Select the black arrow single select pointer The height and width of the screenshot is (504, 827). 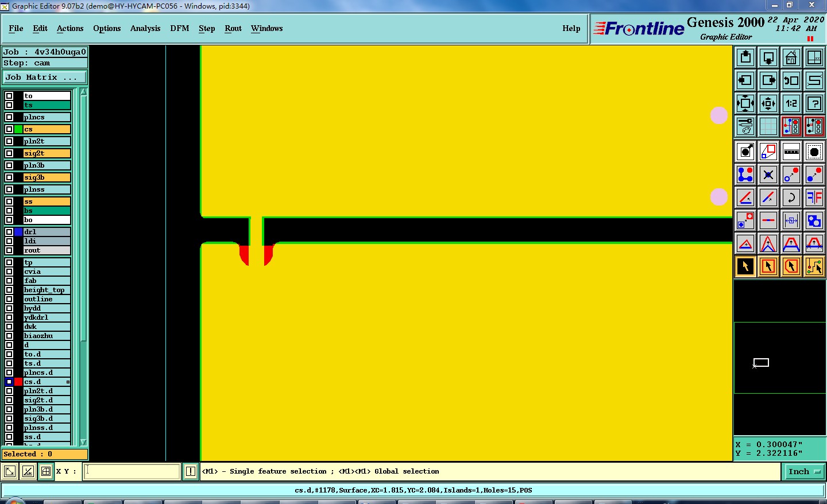click(745, 266)
